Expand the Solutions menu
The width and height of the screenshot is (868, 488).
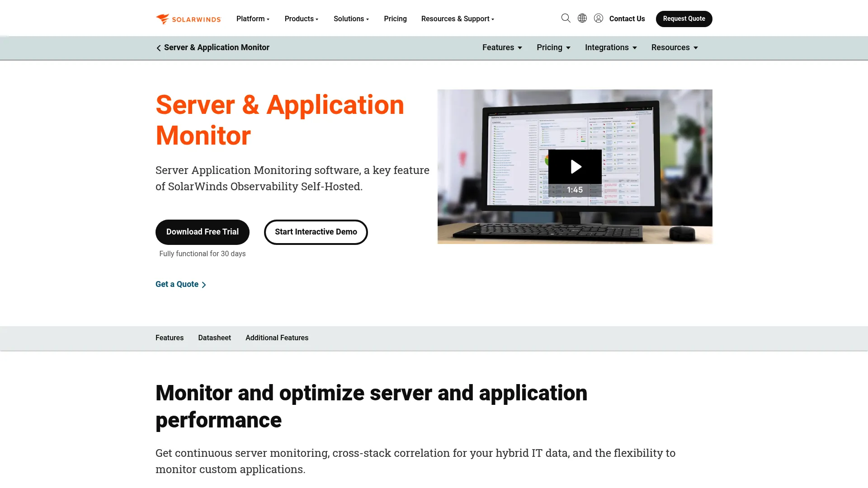351,19
